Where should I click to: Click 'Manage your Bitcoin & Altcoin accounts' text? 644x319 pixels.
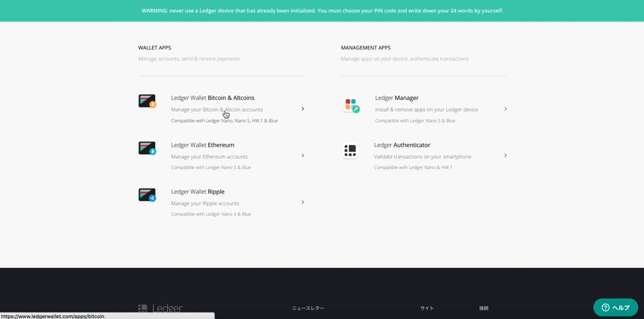click(x=217, y=110)
